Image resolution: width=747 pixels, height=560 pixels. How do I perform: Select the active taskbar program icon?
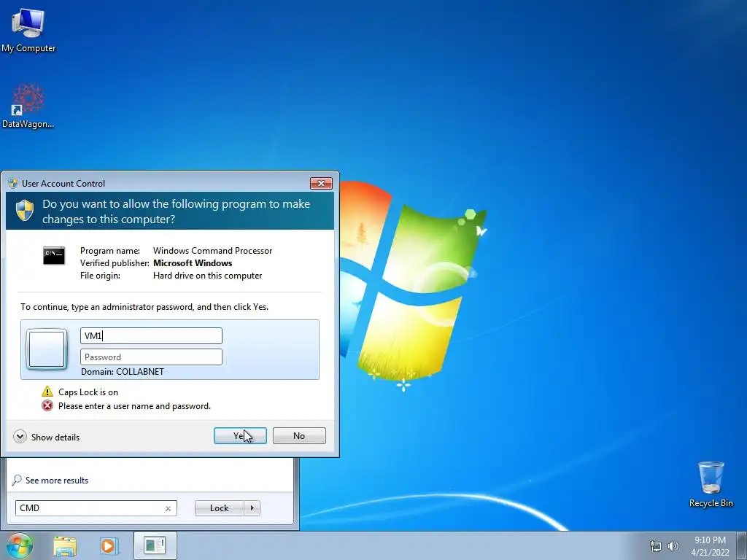(155, 545)
